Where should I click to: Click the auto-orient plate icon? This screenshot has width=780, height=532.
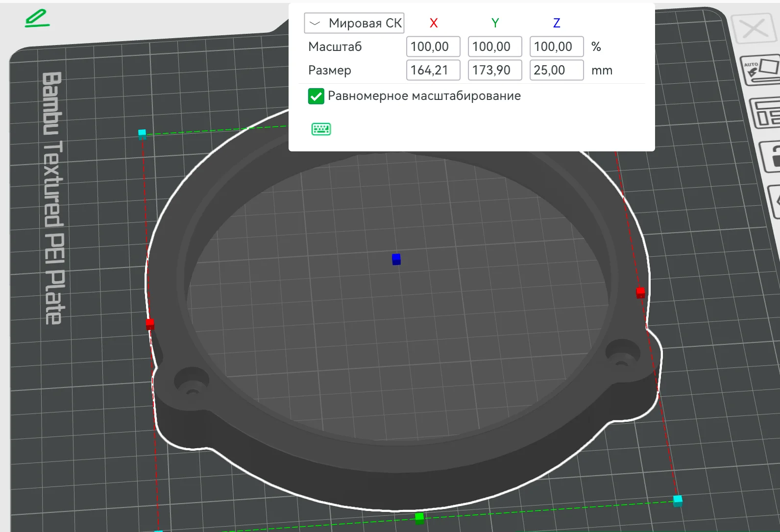click(760, 70)
